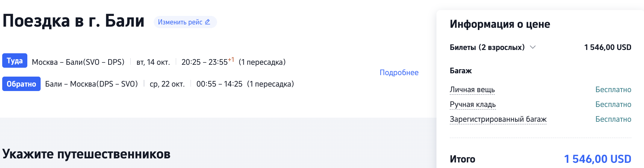This screenshot has width=644, height=168.
Task: Click the pencil edit icon beside Изменить рейс
Action: (x=208, y=22)
